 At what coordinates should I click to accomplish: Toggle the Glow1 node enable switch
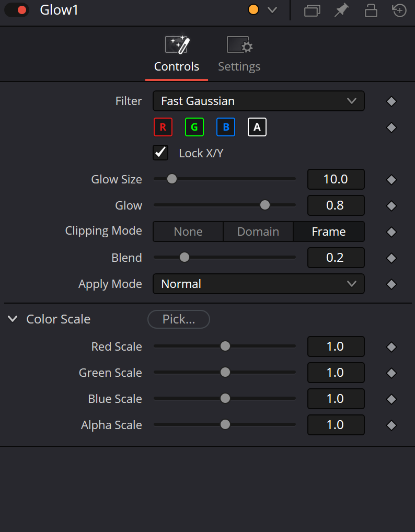(17, 10)
